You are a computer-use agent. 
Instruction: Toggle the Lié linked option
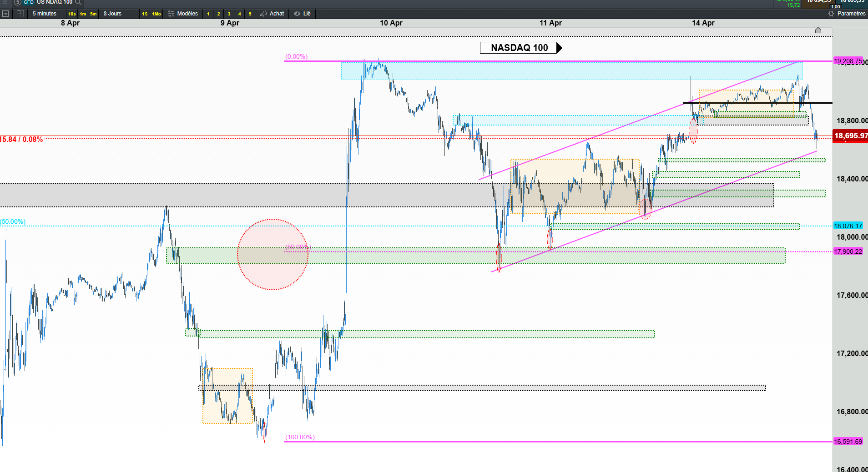pos(303,14)
